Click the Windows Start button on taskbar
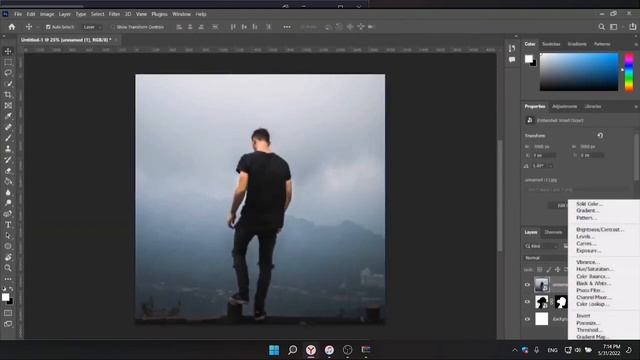 point(274,350)
